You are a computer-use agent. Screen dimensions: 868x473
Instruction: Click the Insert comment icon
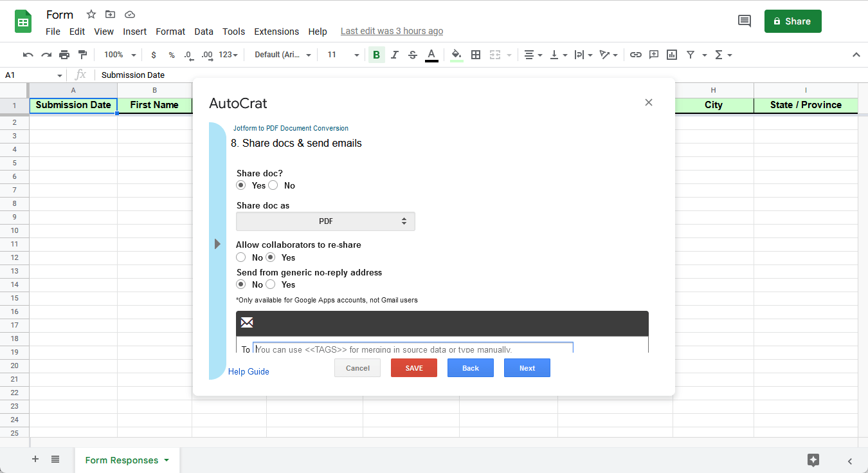point(654,55)
